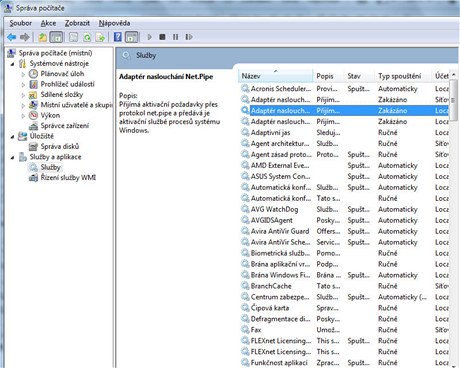Open Řízení služby WMI tree item
Image resolution: width=460 pixels, height=368 pixels.
[x=68, y=178]
